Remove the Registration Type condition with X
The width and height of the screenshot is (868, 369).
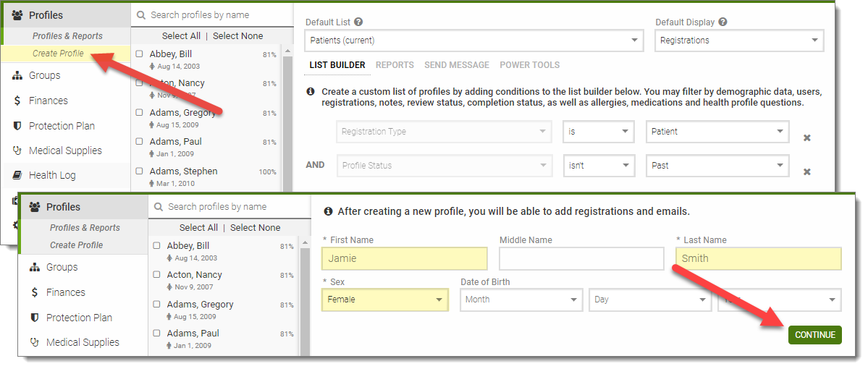[x=807, y=138]
